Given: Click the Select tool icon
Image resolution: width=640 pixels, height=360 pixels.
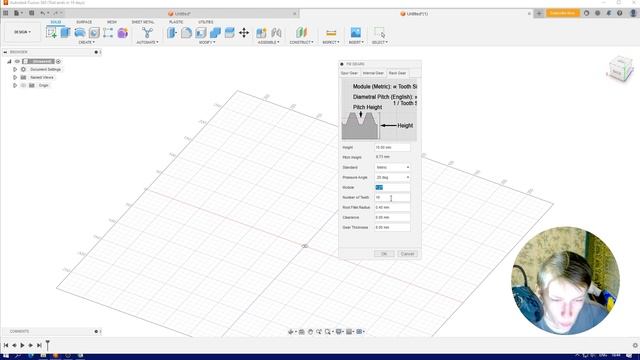Looking at the screenshot, I should (379, 33).
